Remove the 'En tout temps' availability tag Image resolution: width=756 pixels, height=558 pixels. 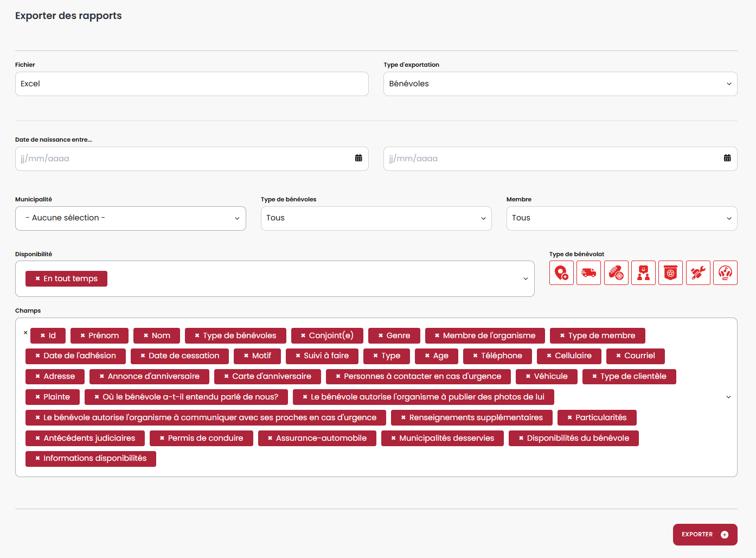[37, 278]
